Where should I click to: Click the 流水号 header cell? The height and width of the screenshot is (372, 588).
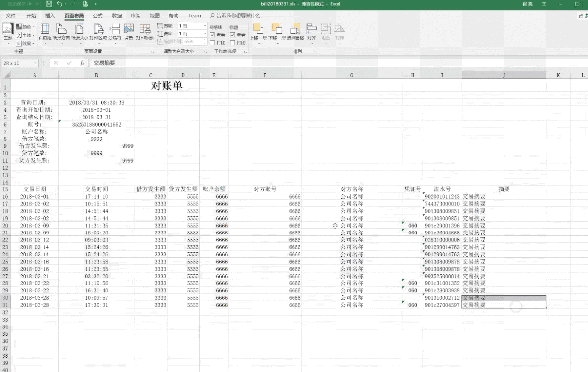click(442, 189)
